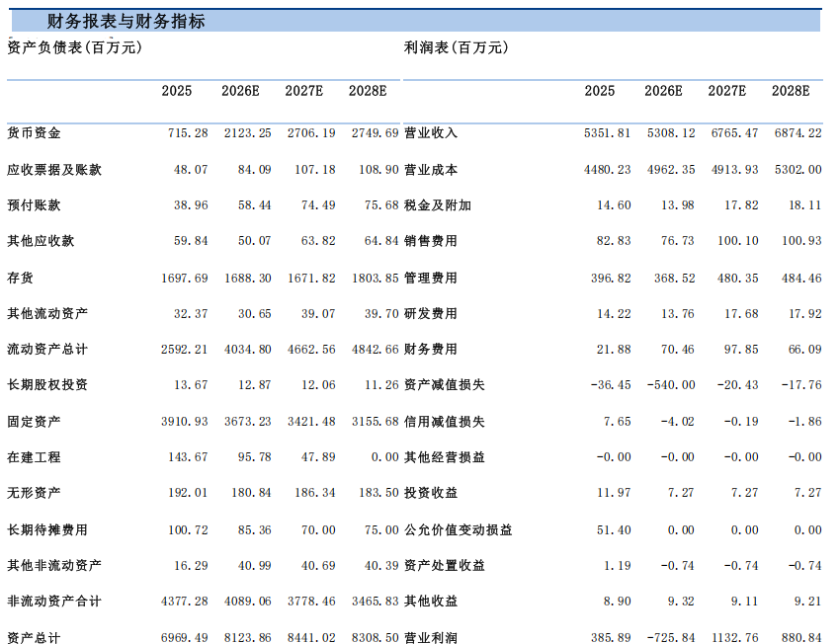Click value 107.18 in 应收票据及账款 row
Screen dimensions: 839x644
tap(315, 170)
